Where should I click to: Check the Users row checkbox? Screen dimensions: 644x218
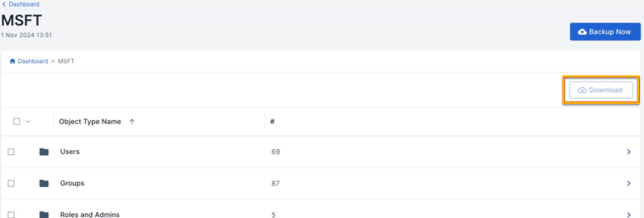click(x=11, y=152)
